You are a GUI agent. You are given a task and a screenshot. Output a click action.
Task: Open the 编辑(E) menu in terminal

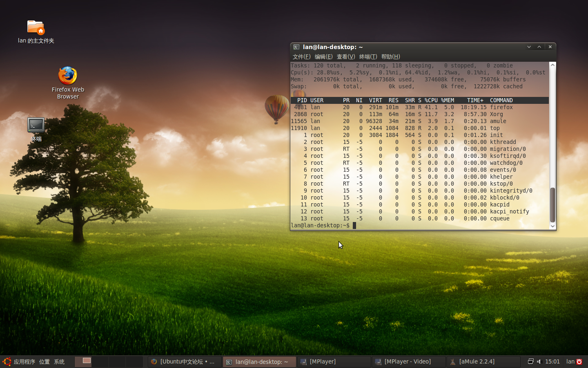[x=323, y=57]
